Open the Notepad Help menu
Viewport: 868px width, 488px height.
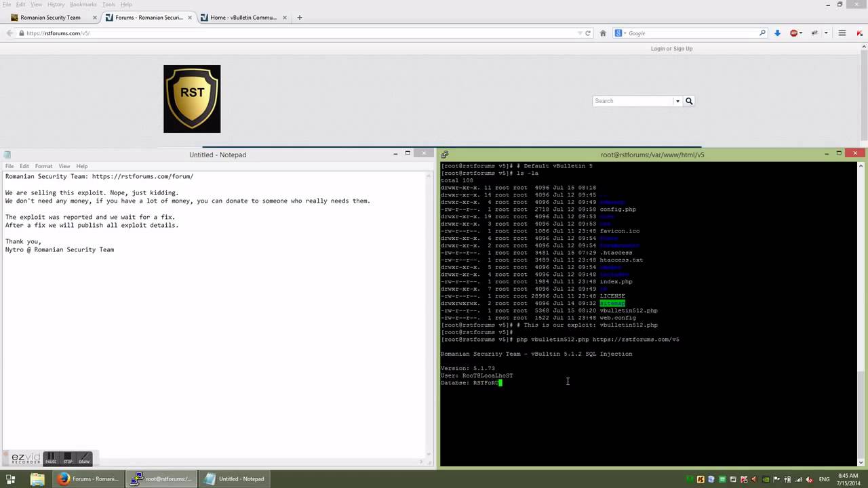tap(82, 166)
